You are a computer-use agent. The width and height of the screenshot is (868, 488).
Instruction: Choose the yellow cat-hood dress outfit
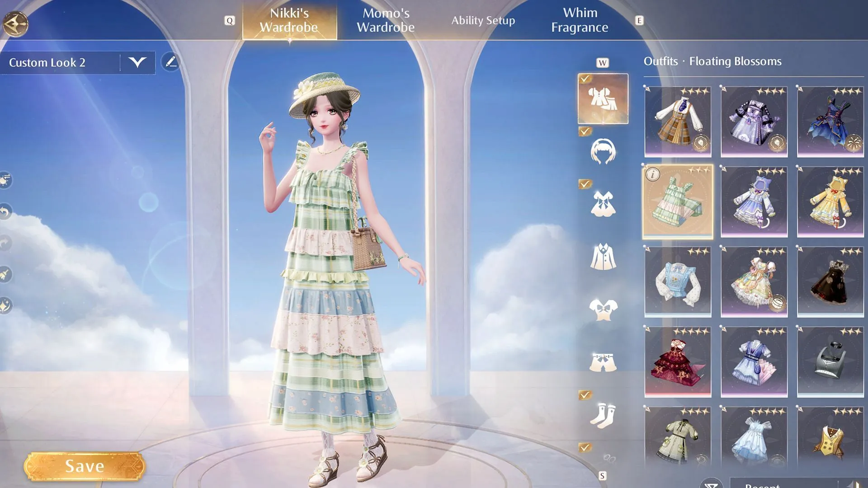[830, 202]
